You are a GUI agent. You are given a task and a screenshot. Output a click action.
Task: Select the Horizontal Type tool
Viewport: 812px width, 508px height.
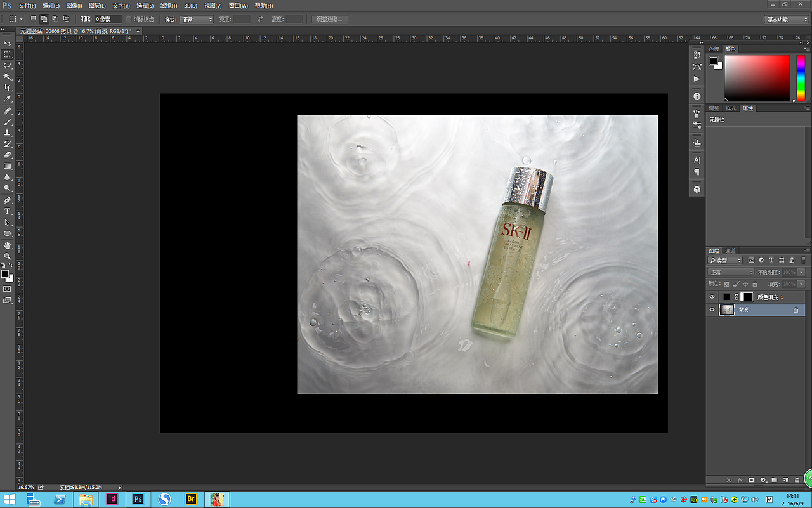(8, 211)
